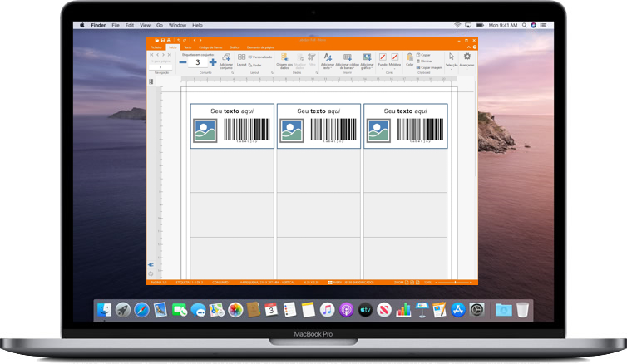
Task: Select the first label's image placeholder
Action: 205,130
